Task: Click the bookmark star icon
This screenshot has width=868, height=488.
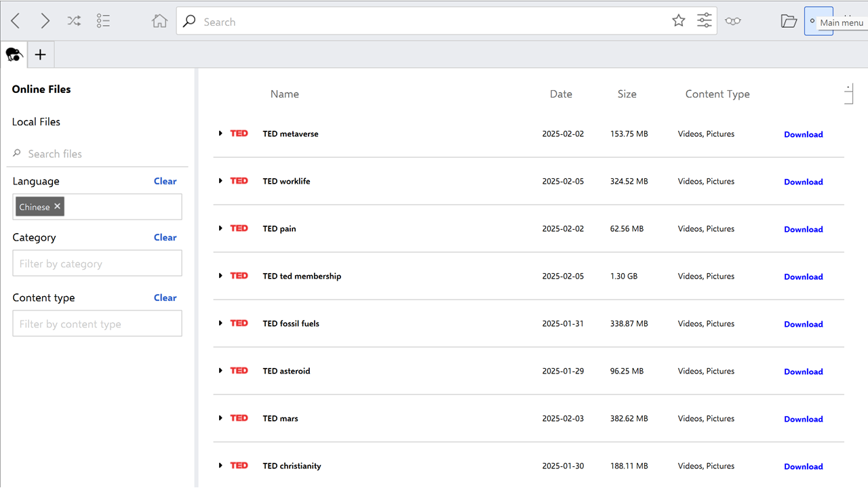Action: [678, 21]
